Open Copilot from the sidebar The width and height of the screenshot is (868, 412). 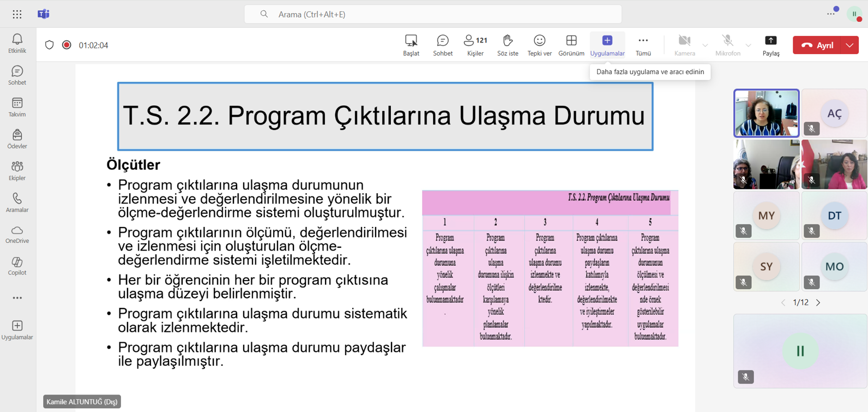point(17,266)
